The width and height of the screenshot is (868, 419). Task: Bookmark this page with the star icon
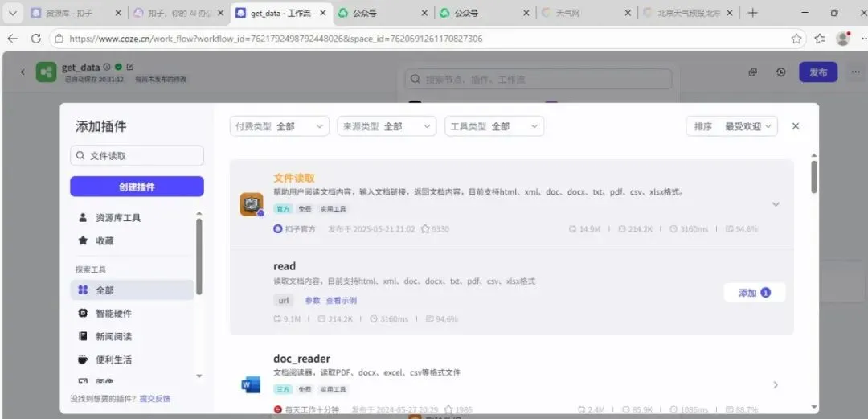796,39
